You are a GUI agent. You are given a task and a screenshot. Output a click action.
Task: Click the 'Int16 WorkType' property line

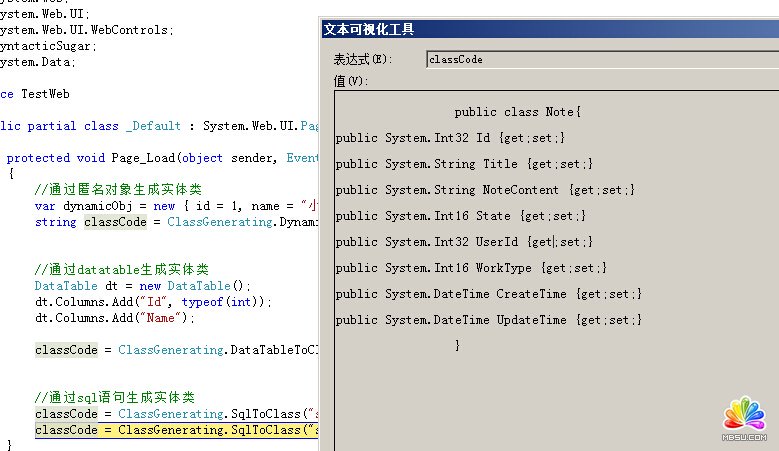tap(471, 268)
